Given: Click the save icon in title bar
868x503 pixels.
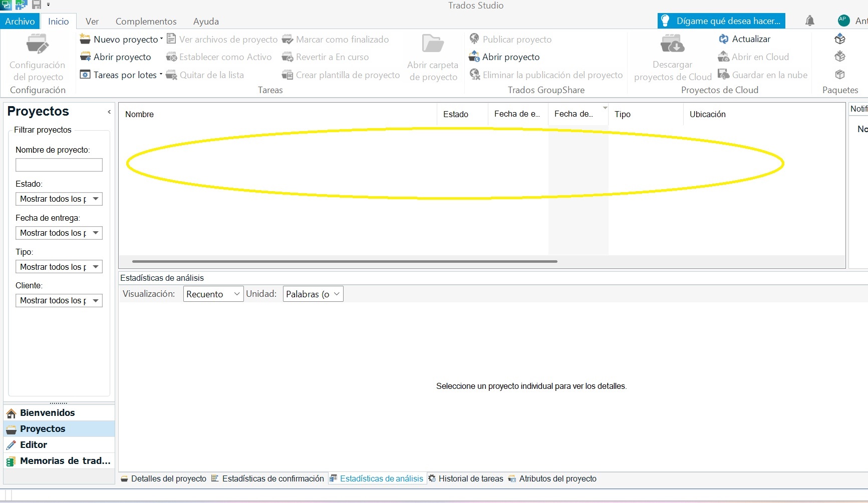Looking at the screenshot, I should [37, 5].
